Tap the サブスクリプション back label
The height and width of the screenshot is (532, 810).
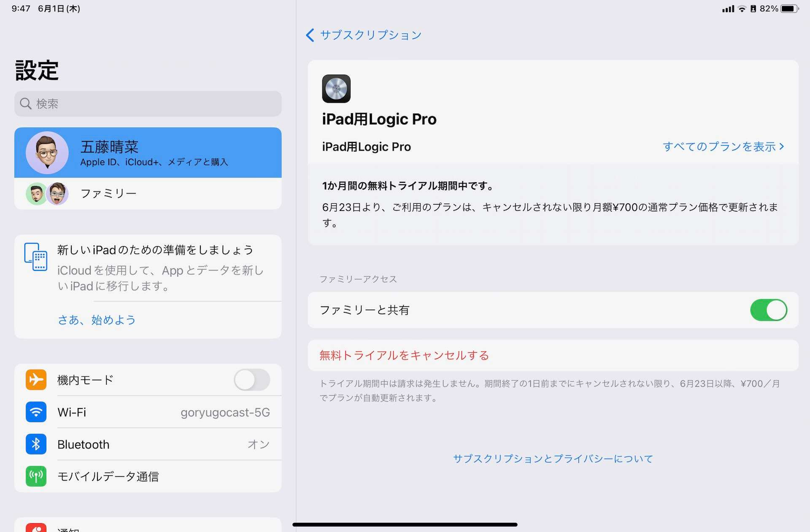371,35
